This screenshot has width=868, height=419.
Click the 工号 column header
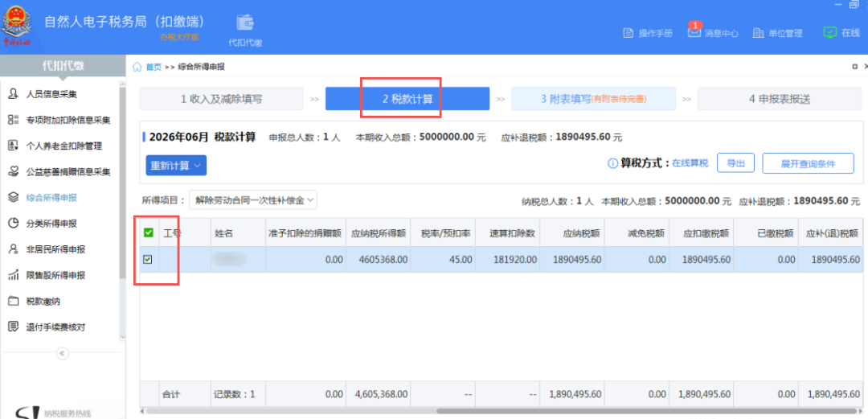[x=185, y=232]
